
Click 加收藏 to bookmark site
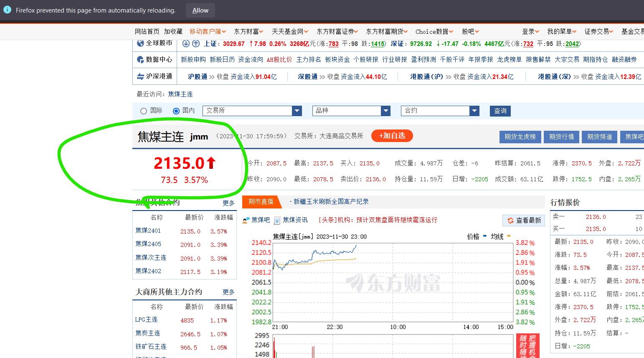click(173, 31)
